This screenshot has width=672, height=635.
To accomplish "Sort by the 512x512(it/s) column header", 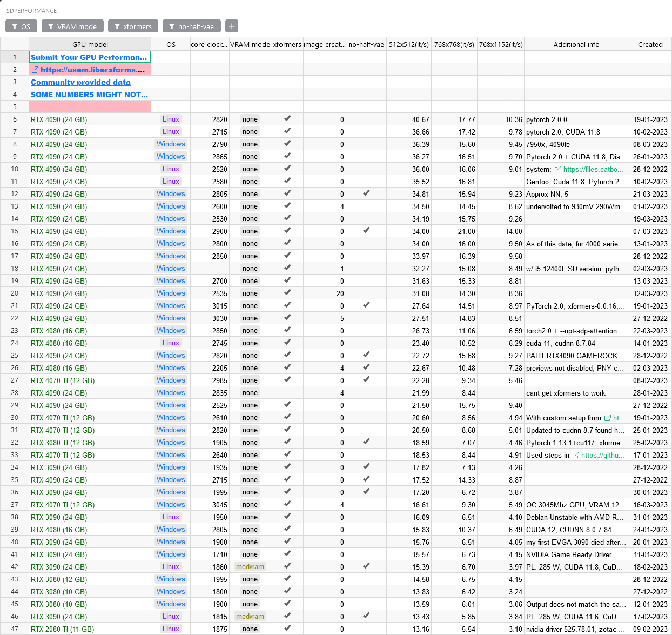I will coord(409,44).
